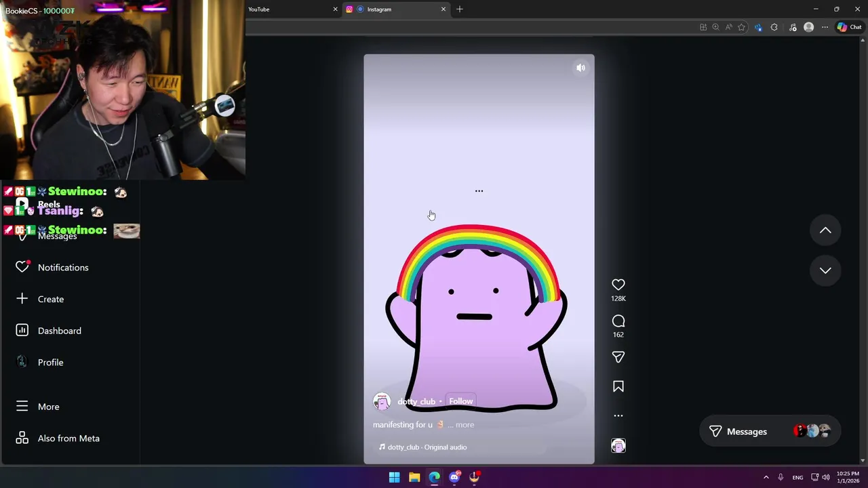The image size is (868, 488).
Task: Close the YouTube tab
Action: [335, 9]
